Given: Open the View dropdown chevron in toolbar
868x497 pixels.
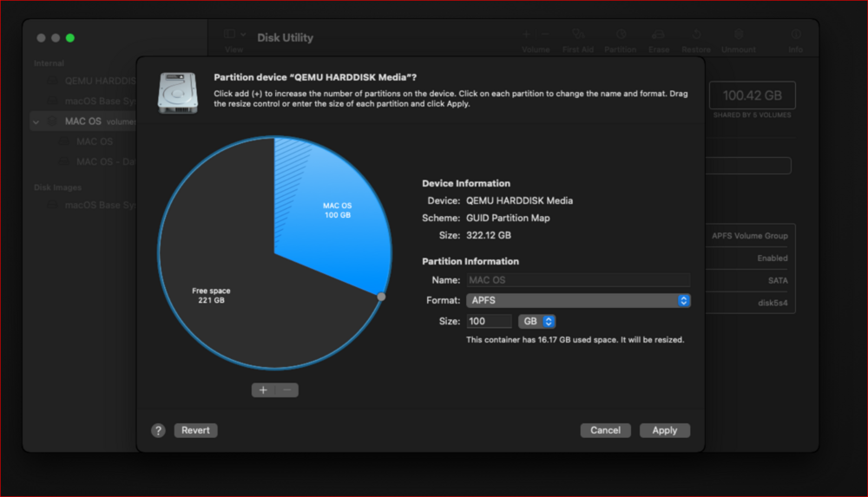Looking at the screenshot, I should [x=243, y=35].
